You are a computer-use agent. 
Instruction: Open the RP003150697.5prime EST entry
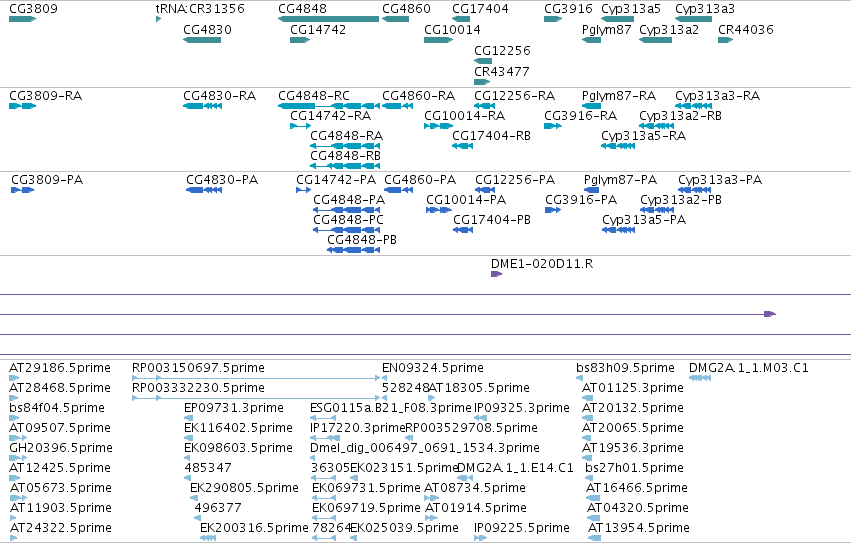tap(256, 378)
